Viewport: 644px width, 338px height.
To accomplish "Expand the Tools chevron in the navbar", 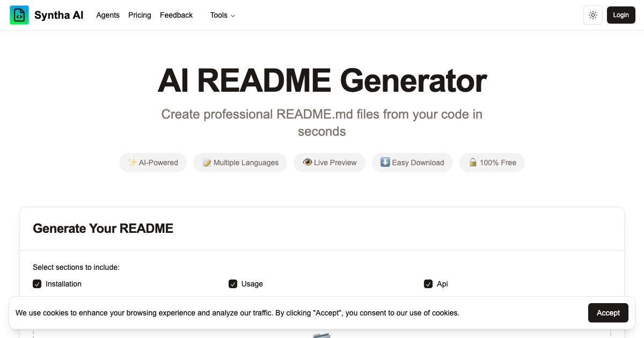I will [x=232, y=16].
